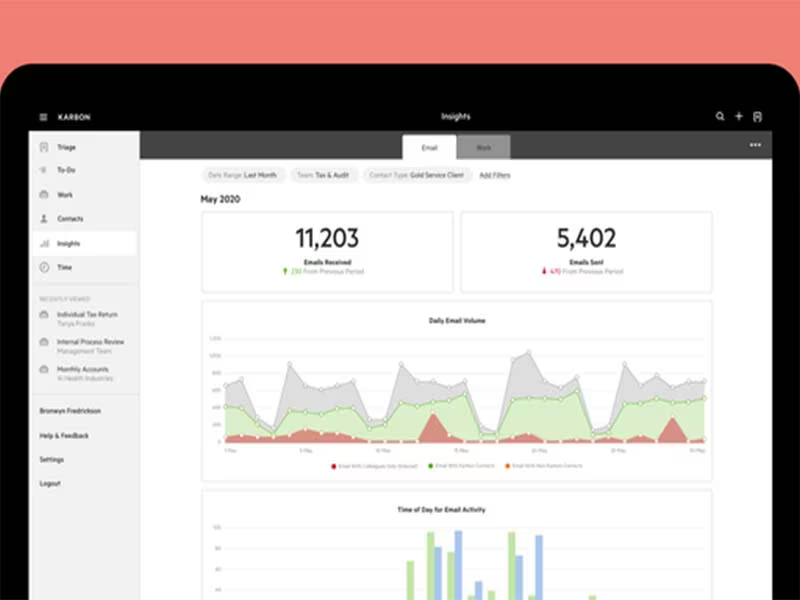The width and height of the screenshot is (800, 600).
Task: Open the three-dot more options menu
Action: coord(755,145)
